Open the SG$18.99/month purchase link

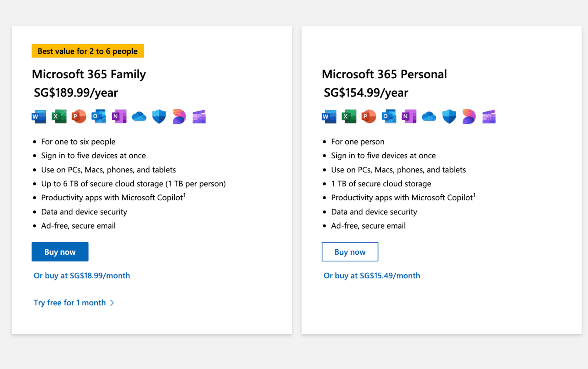[x=81, y=276]
